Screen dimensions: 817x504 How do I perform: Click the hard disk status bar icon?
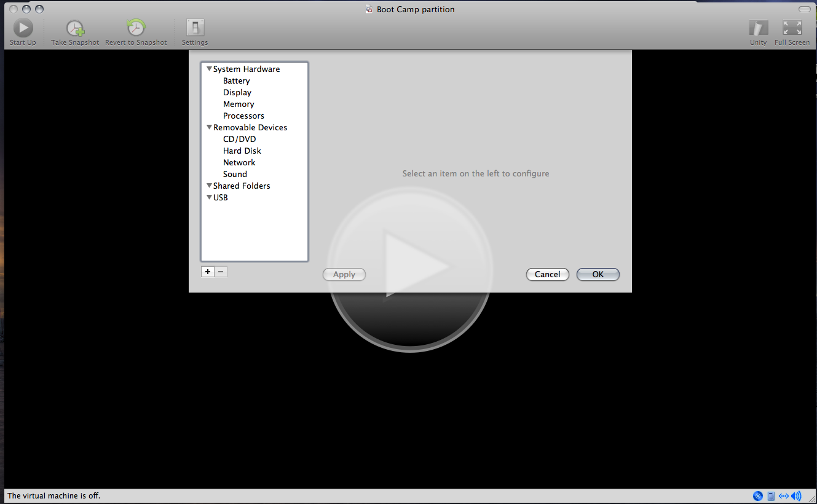[x=771, y=496]
